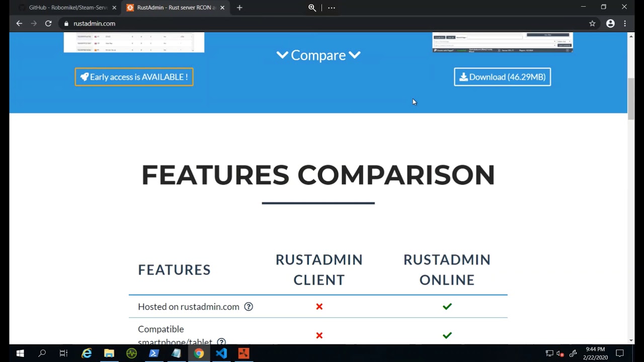Switch to the GitHub Robomikel/Steam-Server tab
The image size is (644, 362).
pyautogui.click(x=68, y=8)
